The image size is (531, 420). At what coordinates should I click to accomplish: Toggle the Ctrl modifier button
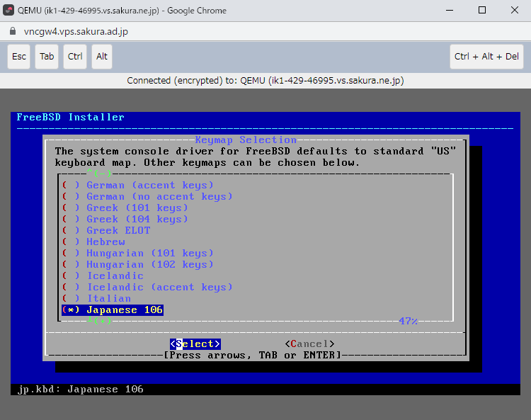75,57
